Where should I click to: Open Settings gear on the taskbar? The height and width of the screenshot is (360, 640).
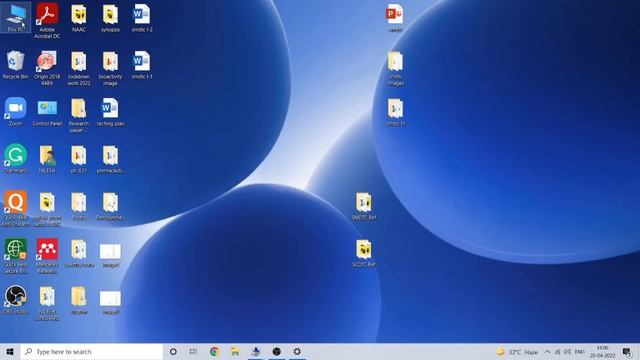click(297, 351)
